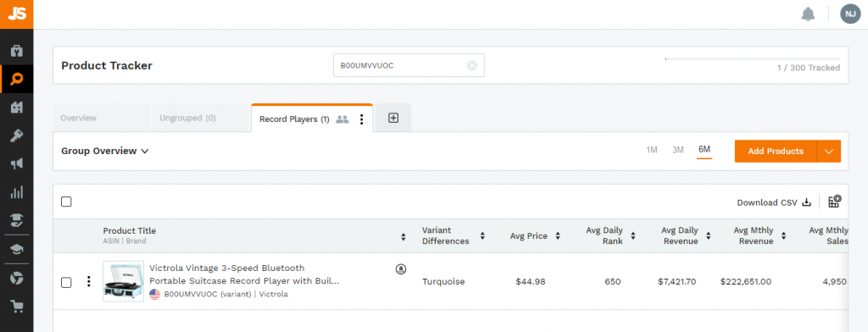The width and height of the screenshot is (868, 332).
Task: Sort by Avg Mthly Revenue column arrows
Action: tap(784, 235)
